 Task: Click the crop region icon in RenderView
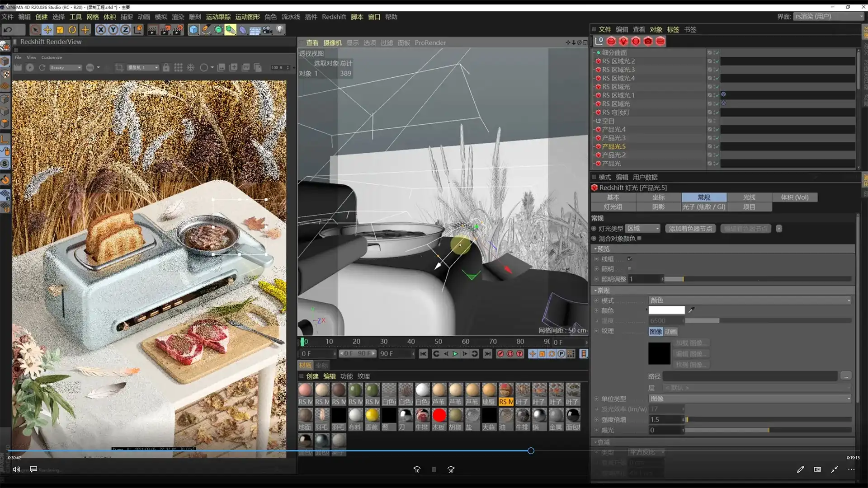(x=119, y=67)
